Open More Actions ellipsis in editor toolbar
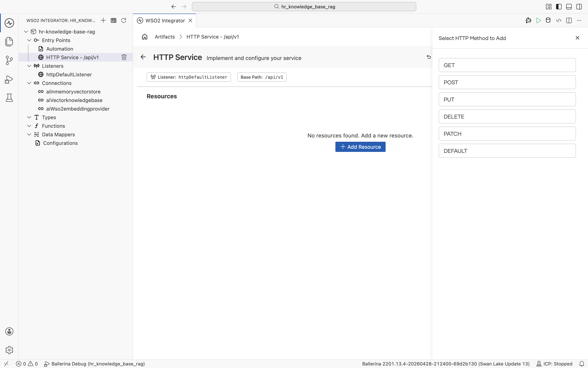The height and width of the screenshot is (368, 588). coord(579,20)
